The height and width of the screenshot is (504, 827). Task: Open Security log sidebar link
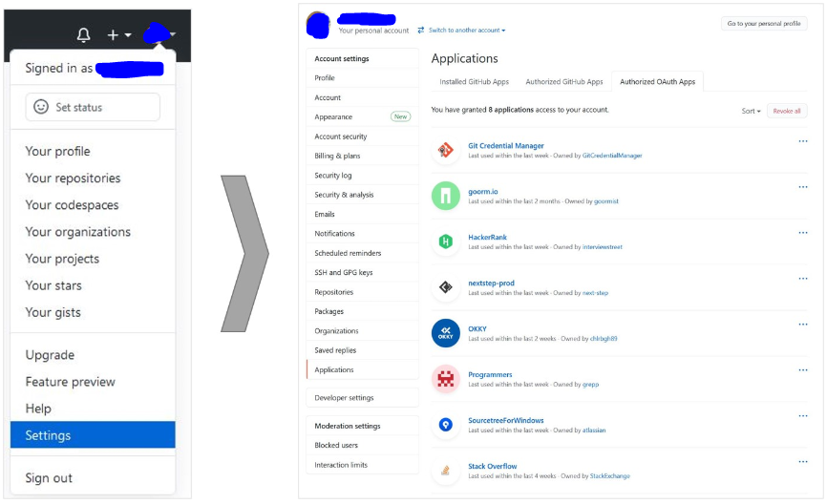tap(362, 176)
